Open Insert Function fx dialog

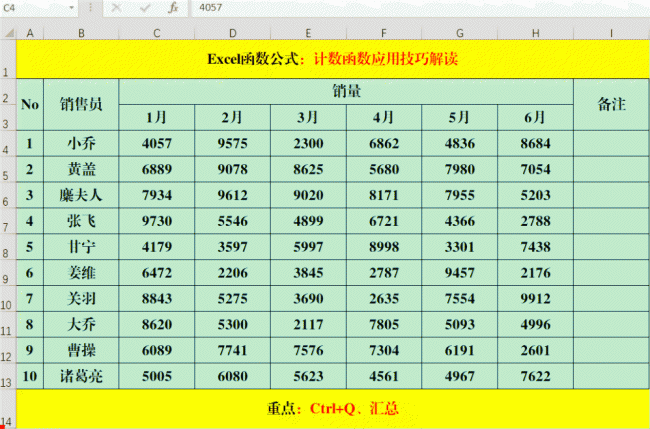173,8
